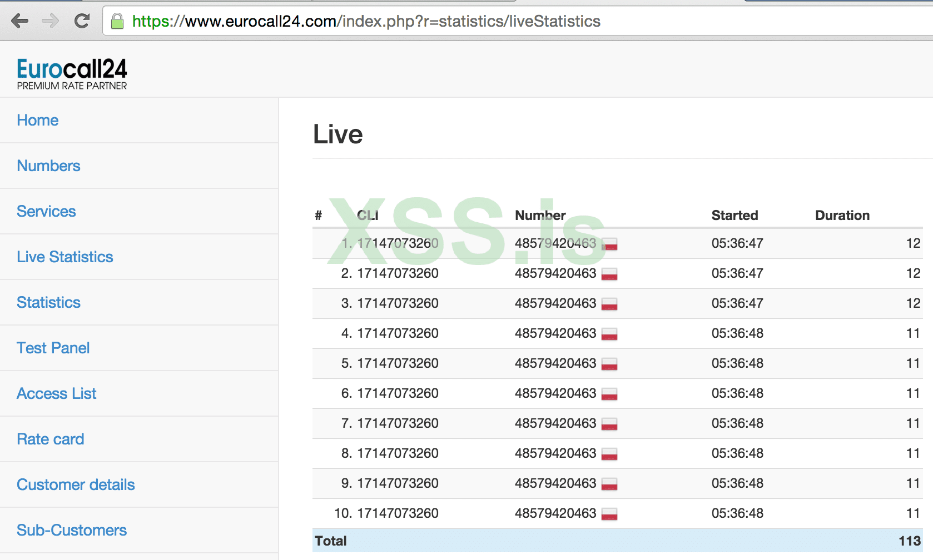933x560 pixels.
Task: Click number 48579420463 in row 2
Action: (555, 273)
